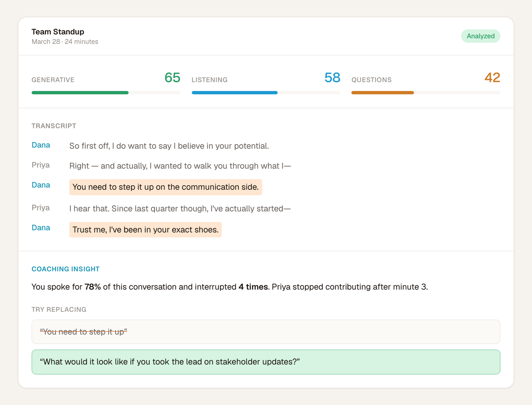Screen dimensions: 532x405
Task: Click the QUESTIONS metric label
Action: (x=371, y=80)
